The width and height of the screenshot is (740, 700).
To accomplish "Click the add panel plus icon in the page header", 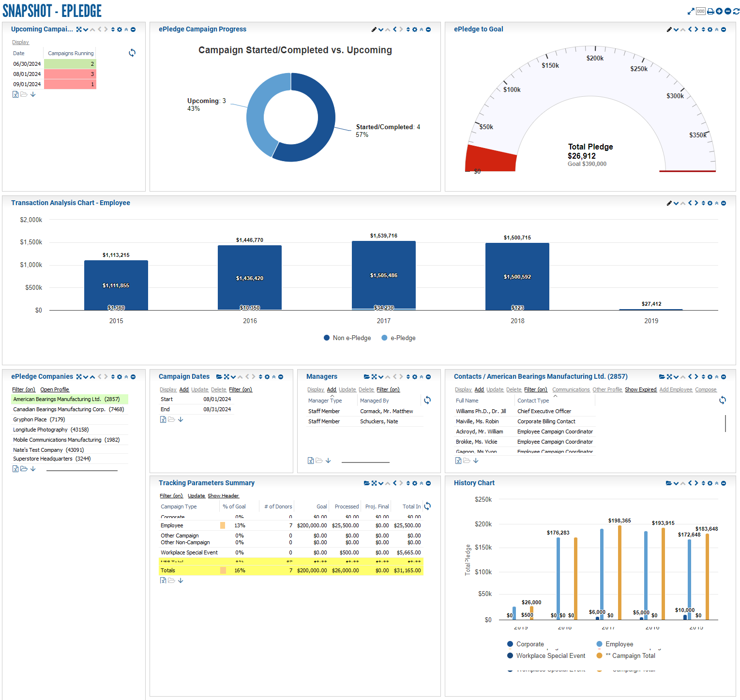I will pos(719,11).
